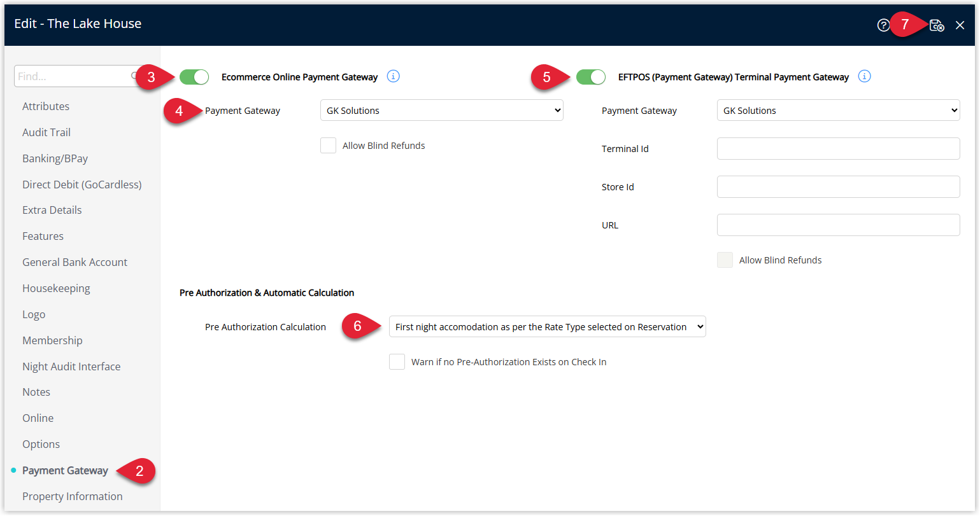Enable Warn if no Pre-Authorization Exists on Check In

coord(397,362)
